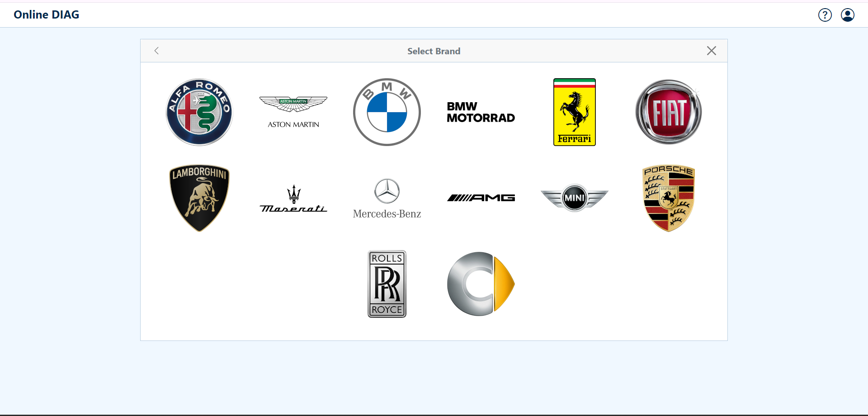868x416 pixels.
Task: Select the BMW roundel logo
Action: 387,112
